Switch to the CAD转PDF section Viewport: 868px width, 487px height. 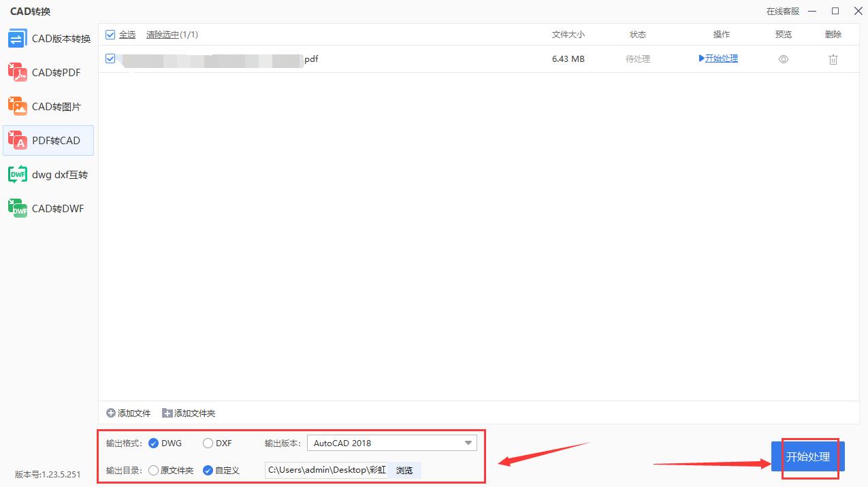point(48,73)
